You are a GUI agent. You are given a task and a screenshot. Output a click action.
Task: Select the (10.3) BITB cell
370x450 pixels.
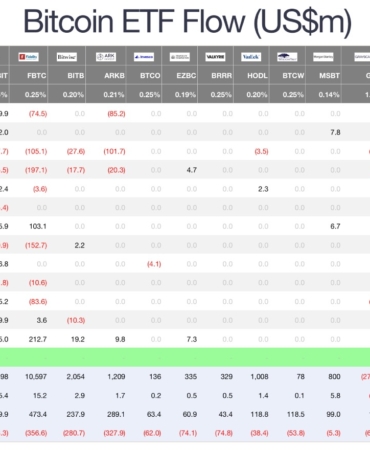76,320
